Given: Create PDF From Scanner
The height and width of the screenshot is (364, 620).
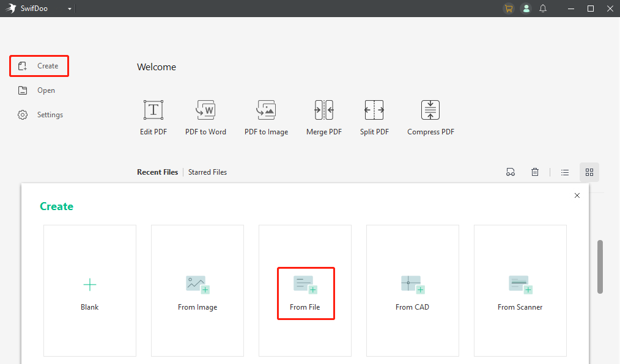Looking at the screenshot, I should coord(520,291).
